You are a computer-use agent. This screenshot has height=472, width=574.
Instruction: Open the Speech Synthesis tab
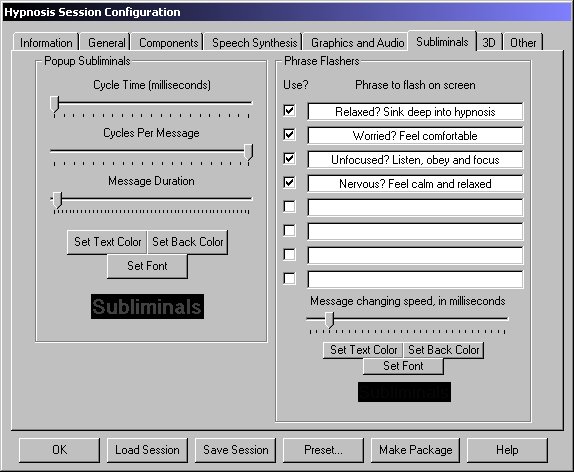254,42
